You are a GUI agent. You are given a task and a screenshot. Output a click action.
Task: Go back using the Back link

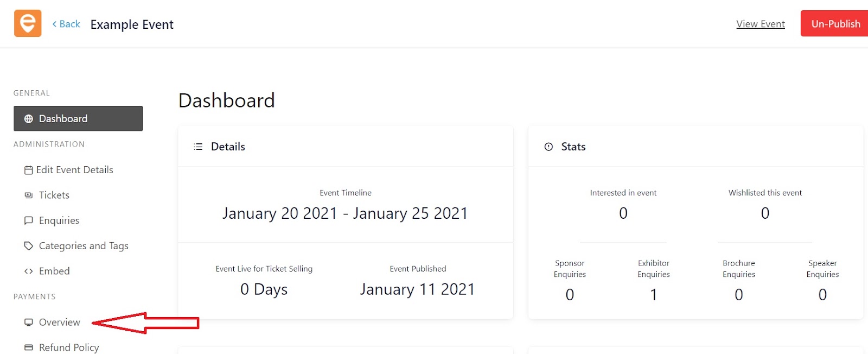(66, 24)
